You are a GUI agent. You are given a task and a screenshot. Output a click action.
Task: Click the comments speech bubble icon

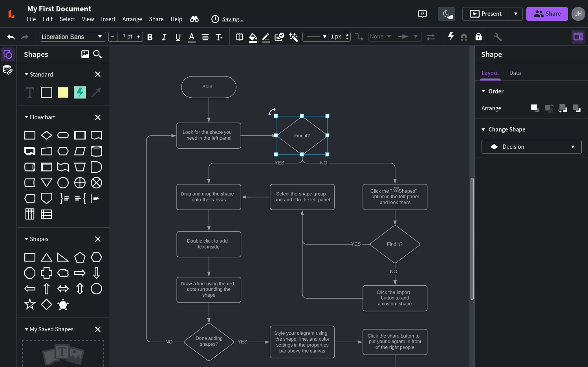pyautogui.click(x=422, y=14)
